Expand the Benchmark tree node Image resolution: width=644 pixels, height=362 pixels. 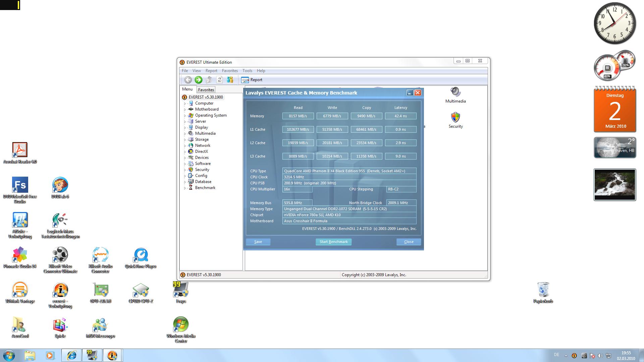pos(185,188)
